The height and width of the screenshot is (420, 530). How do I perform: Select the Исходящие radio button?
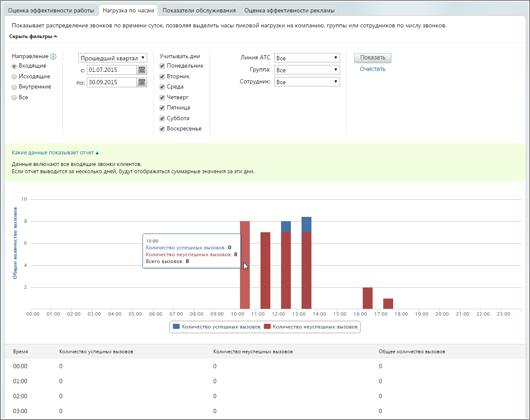(x=14, y=77)
